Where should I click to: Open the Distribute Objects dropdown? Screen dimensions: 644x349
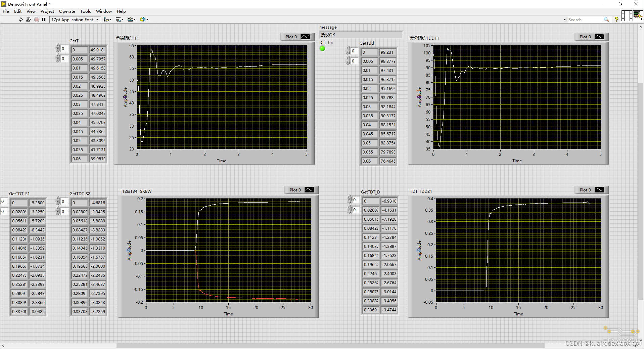(x=120, y=19)
